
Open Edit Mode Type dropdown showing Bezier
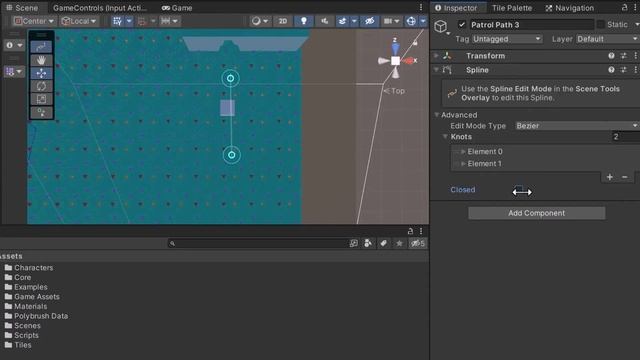(x=577, y=126)
